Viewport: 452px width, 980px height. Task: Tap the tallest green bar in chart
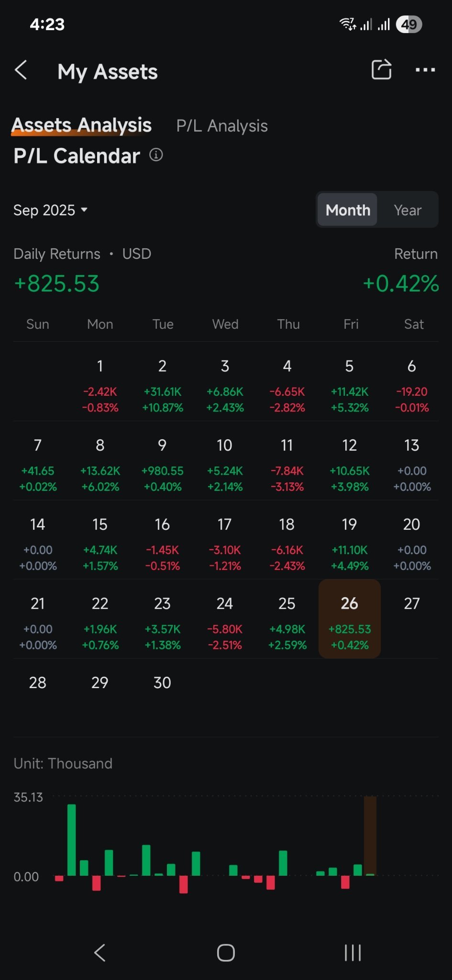(72, 840)
